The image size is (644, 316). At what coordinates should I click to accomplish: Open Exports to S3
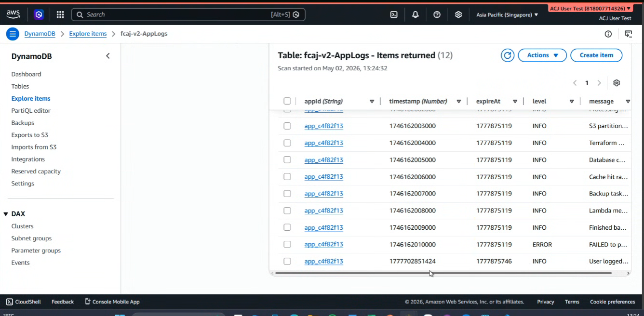(29, 135)
